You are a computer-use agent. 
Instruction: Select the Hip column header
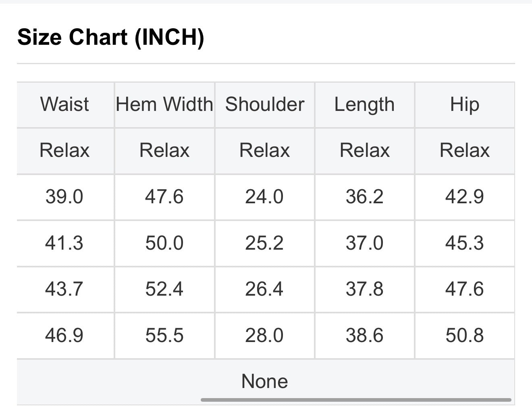[465, 104]
